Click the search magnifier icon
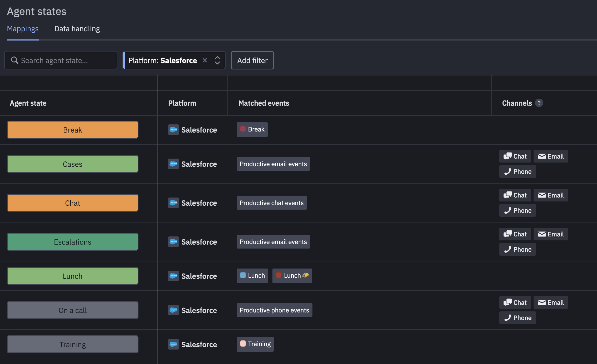 [15, 60]
